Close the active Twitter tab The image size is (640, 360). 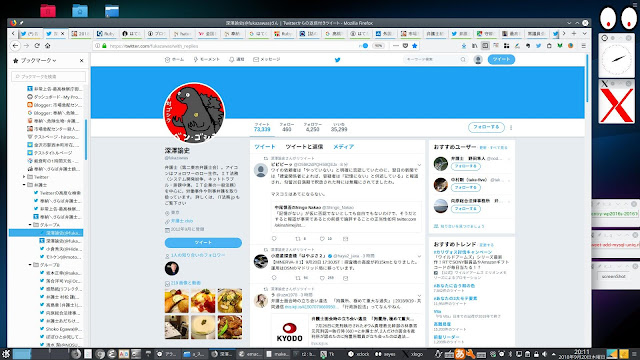click(x=62, y=34)
